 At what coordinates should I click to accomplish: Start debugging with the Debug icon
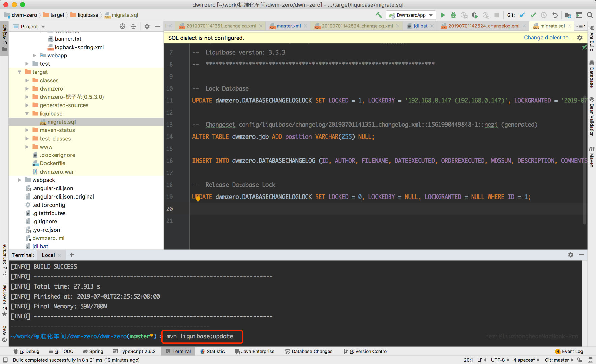coord(453,15)
